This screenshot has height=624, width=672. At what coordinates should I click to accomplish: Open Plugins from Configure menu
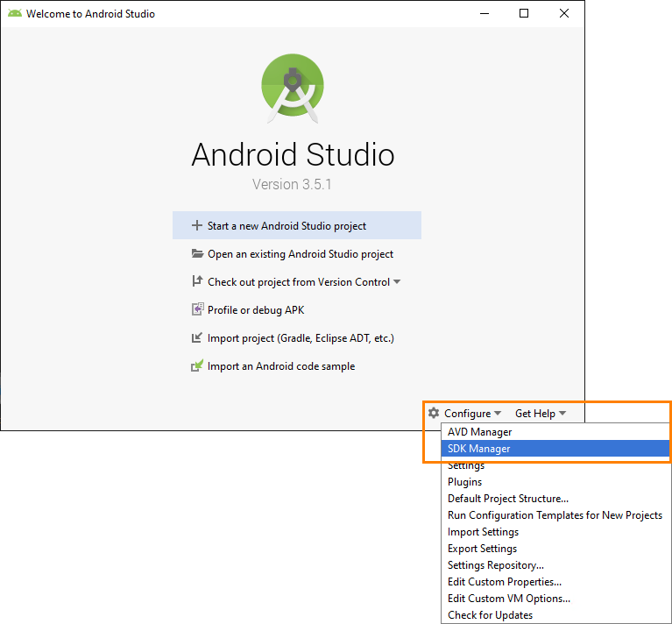(x=464, y=482)
